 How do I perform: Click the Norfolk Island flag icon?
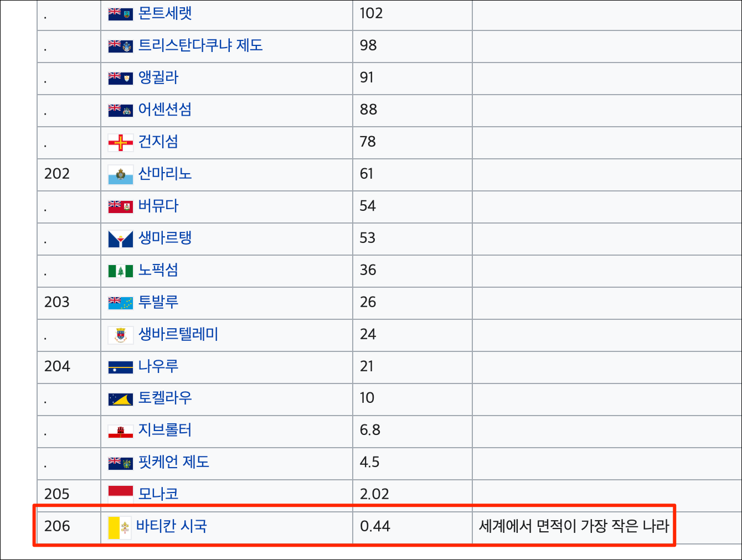point(121,271)
